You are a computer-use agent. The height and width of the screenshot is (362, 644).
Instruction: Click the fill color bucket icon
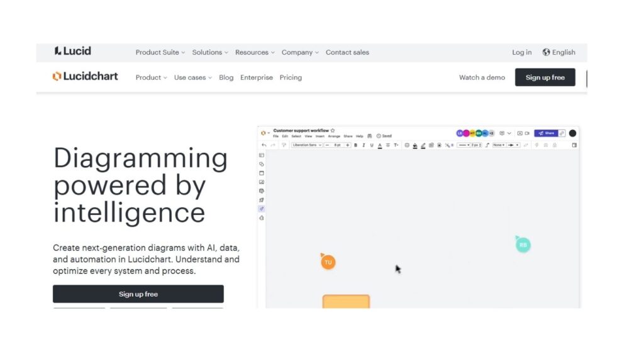pyautogui.click(x=415, y=145)
